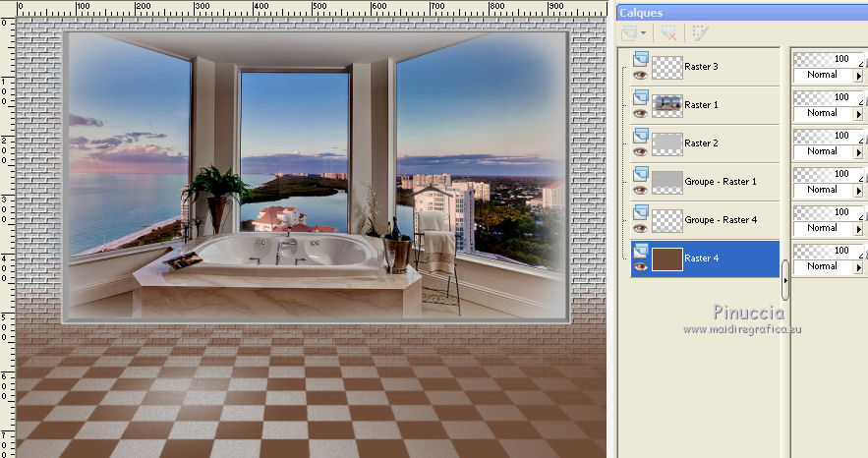
Task: Toggle visibility of Groupe - Raster 1 layer
Action: (641, 191)
